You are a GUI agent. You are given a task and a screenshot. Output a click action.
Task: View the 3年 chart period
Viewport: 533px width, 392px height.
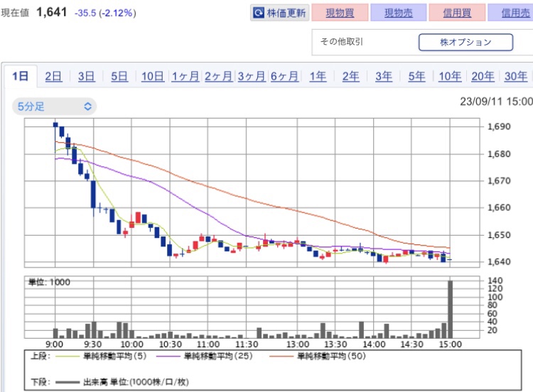[x=384, y=76]
